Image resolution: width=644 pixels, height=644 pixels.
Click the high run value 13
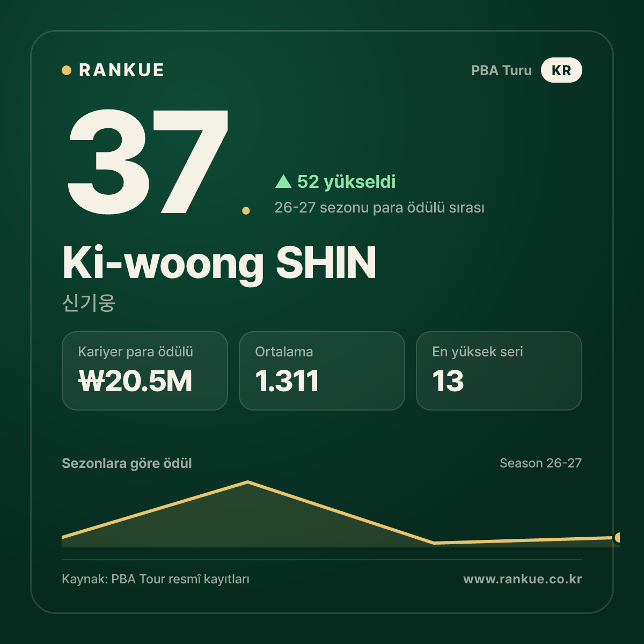coord(448,381)
